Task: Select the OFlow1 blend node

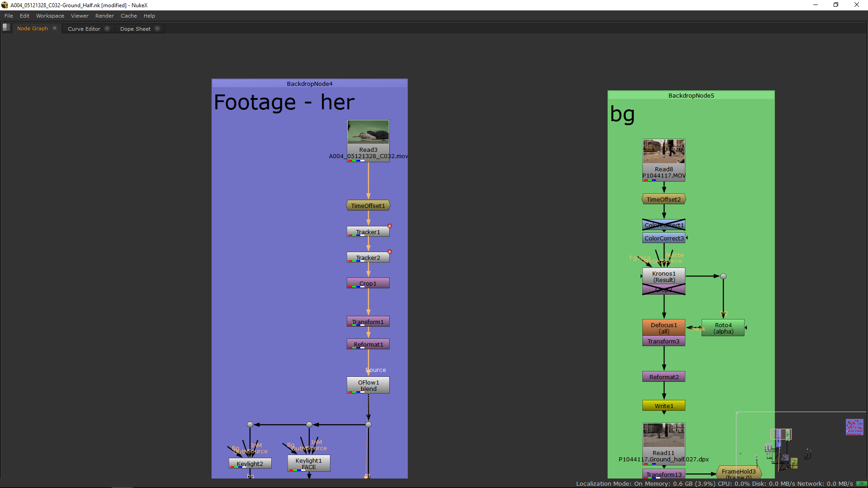Action: coord(368,385)
